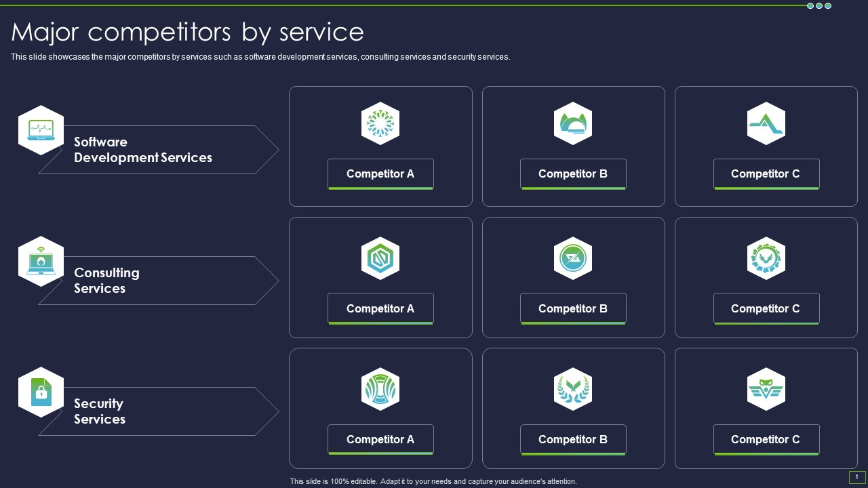Click the Software Development Services monitor icon
Viewport: 868px width, 488px height.
41,130
